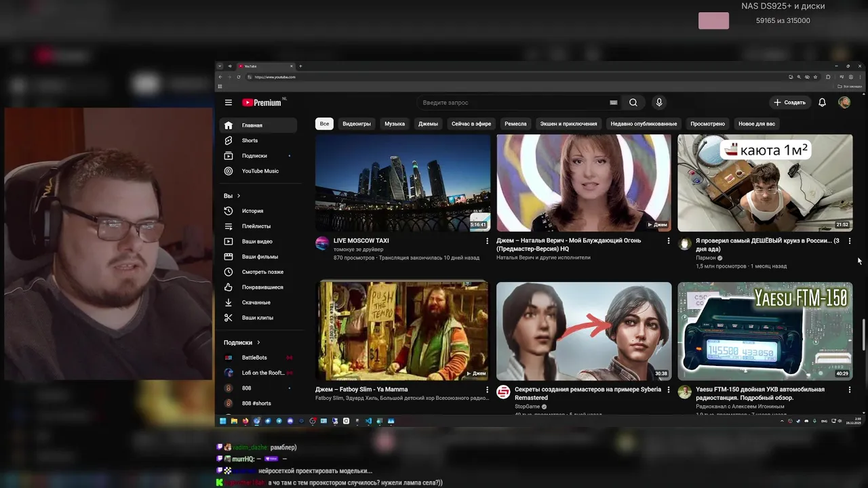Image resolution: width=868 pixels, height=488 pixels.
Task: Open the video title LIVE MOSCOW TAXI
Action: tap(361, 241)
